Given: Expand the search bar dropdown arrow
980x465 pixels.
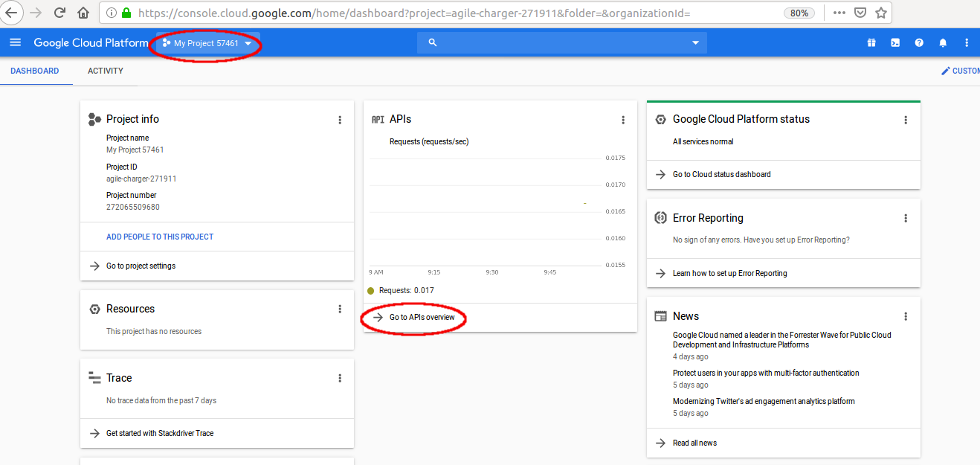Looking at the screenshot, I should pyautogui.click(x=695, y=43).
